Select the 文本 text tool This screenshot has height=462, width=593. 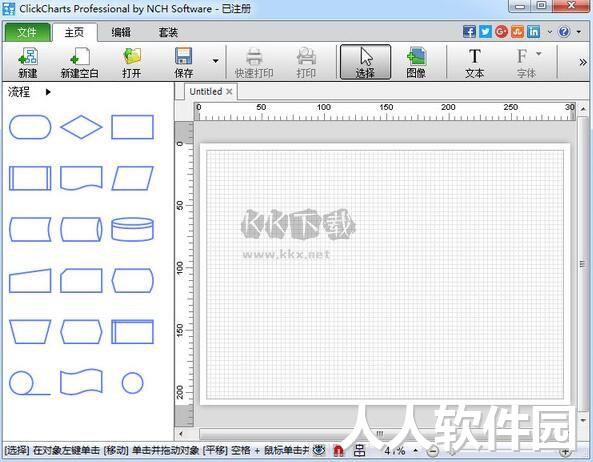pyautogui.click(x=475, y=62)
